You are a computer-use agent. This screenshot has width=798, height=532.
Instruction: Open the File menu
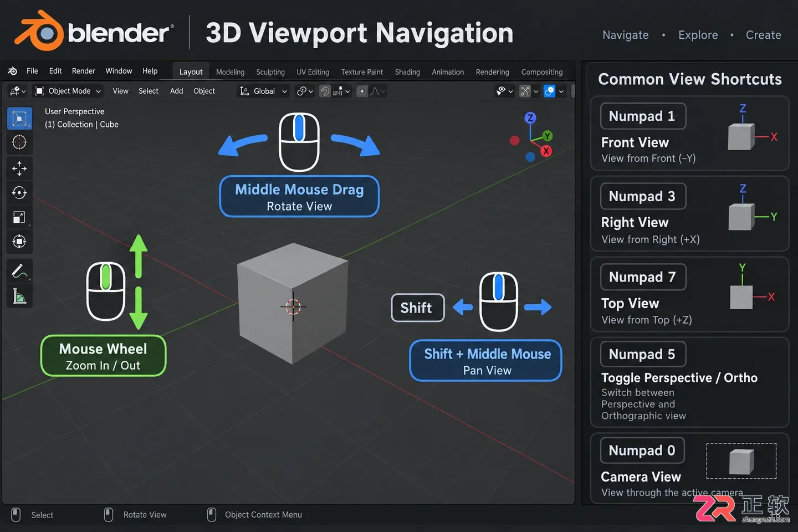click(x=32, y=71)
